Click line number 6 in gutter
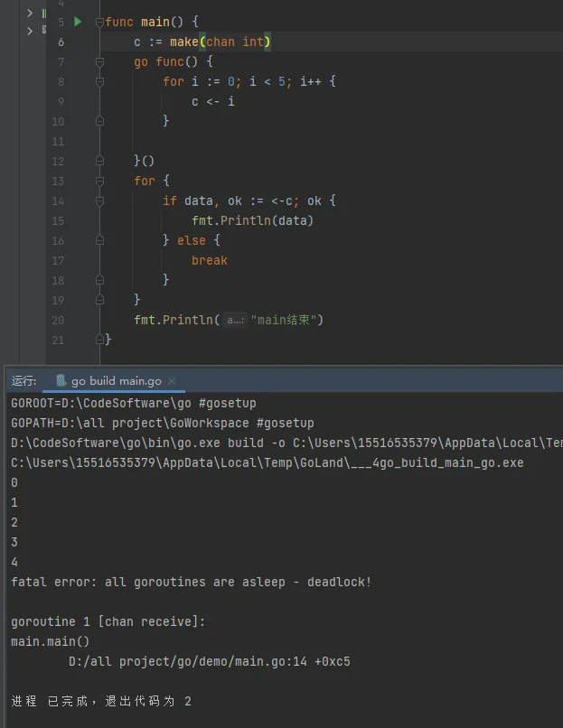This screenshot has height=728, width=563. (61, 42)
